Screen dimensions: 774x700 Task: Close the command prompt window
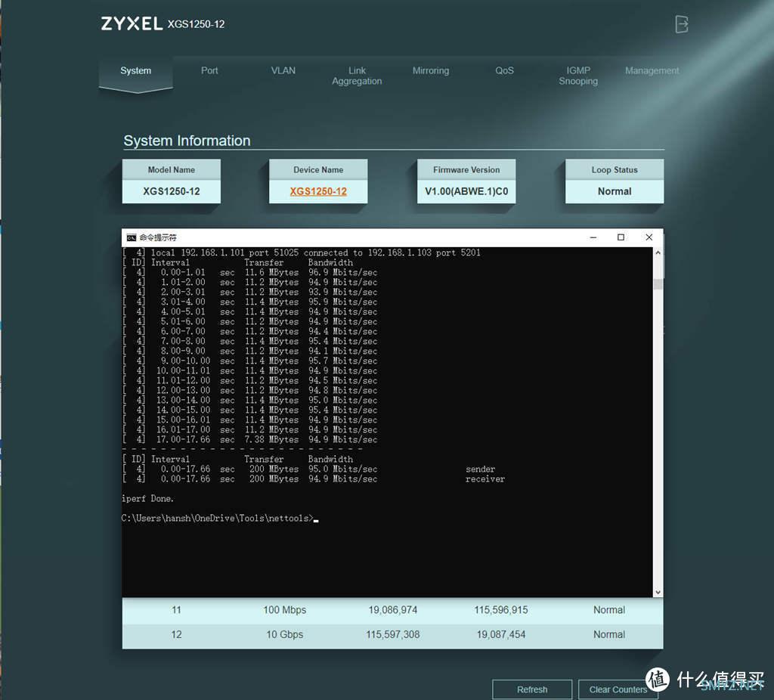pos(649,237)
